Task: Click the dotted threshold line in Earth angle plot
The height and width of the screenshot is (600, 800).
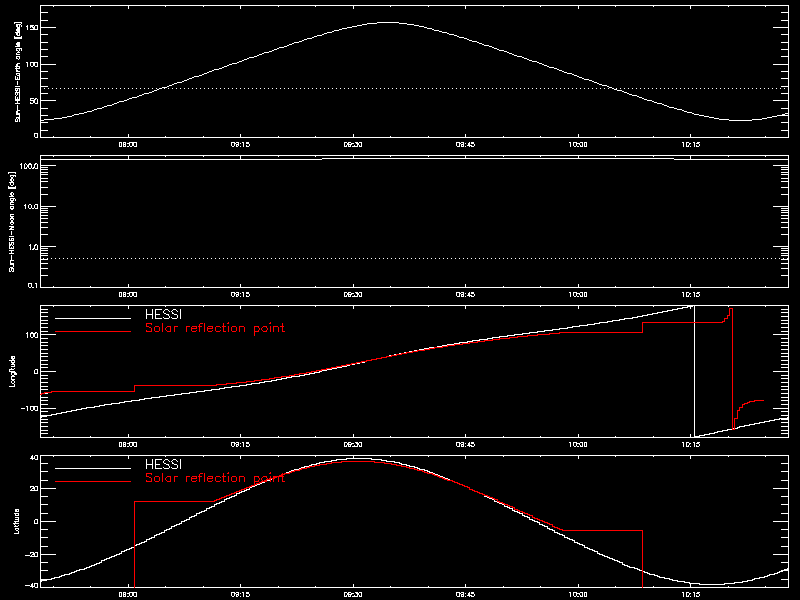Action: [x=414, y=88]
